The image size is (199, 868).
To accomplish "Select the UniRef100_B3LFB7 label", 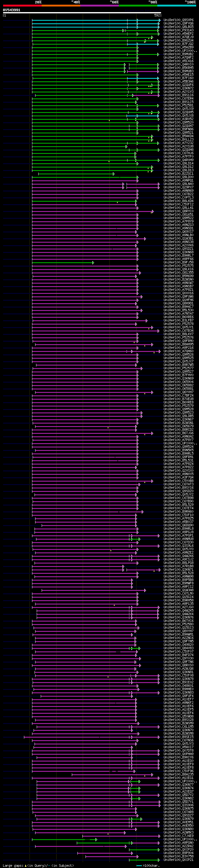I will coord(178,321).
